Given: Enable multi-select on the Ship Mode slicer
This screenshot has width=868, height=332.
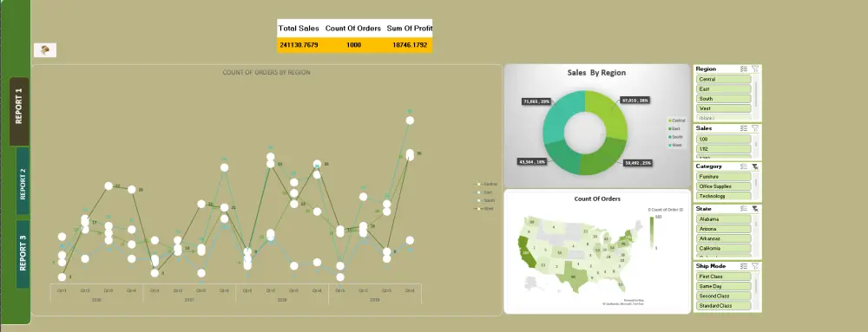Looking at the screenshot, I should tap(744, 266).
